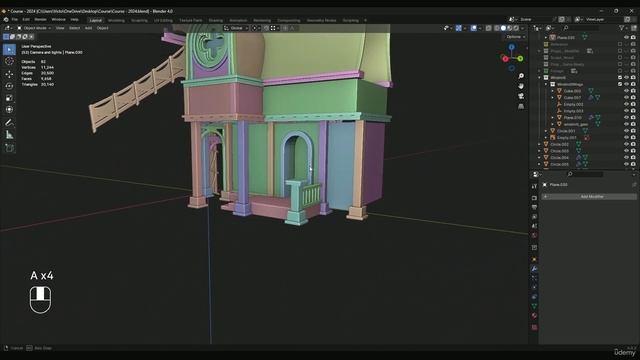Open the Particles properties tab
This screenshot has height=360, width=640.
534,278
